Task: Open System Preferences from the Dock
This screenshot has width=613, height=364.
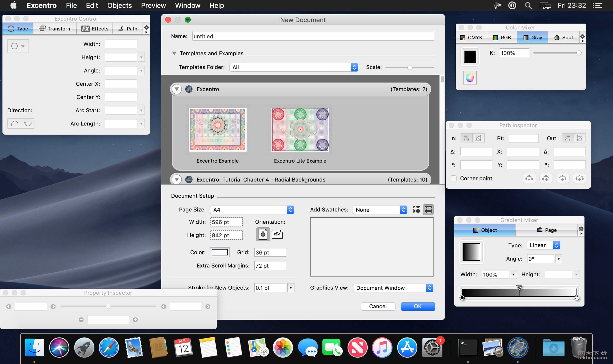Action: [x=432, y=348]
